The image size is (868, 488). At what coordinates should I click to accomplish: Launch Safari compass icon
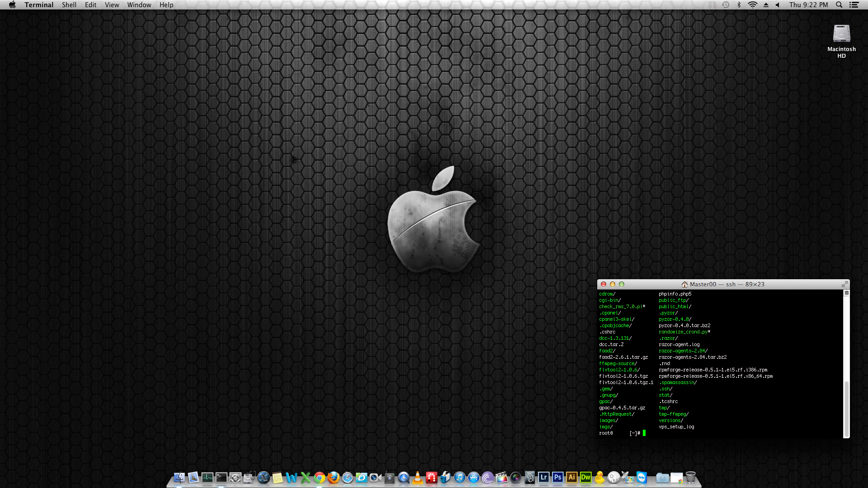(348, 478)
